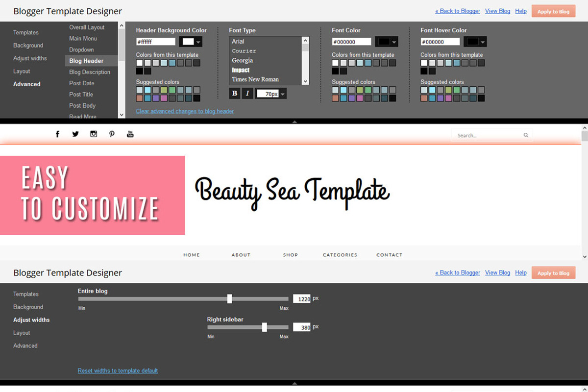Screen dimensions: 588x392
Task: Click lower Help link
Action: click(521, 272)
